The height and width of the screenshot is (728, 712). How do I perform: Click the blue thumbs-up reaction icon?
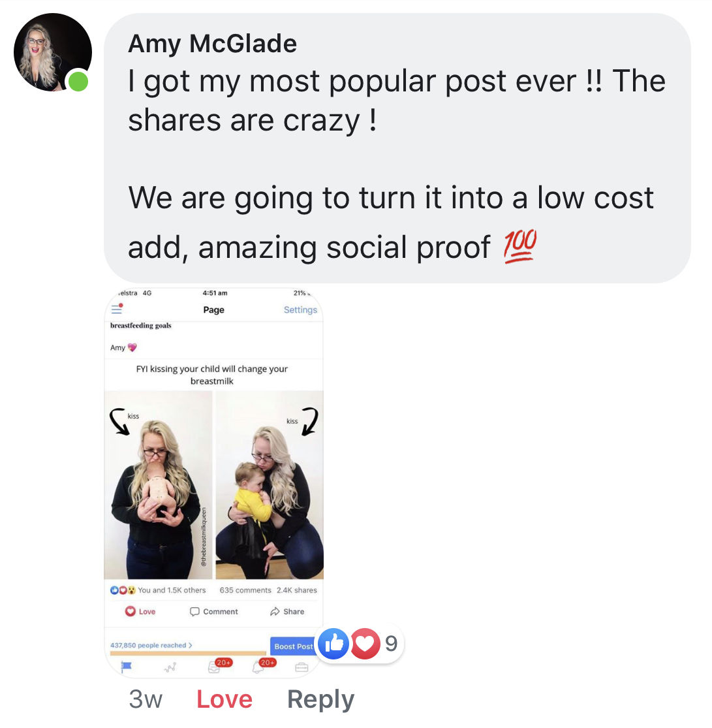(333, 644)
